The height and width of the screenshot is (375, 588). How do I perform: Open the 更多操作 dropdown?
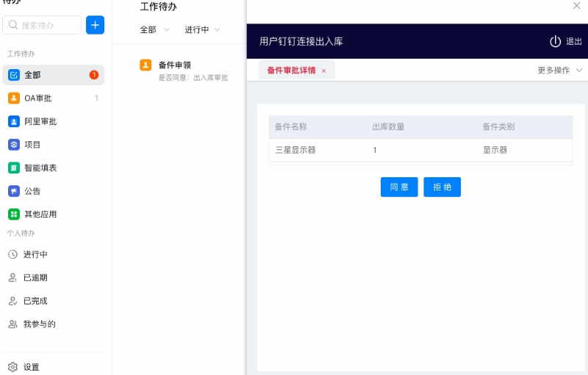click(x=559, y=70)
